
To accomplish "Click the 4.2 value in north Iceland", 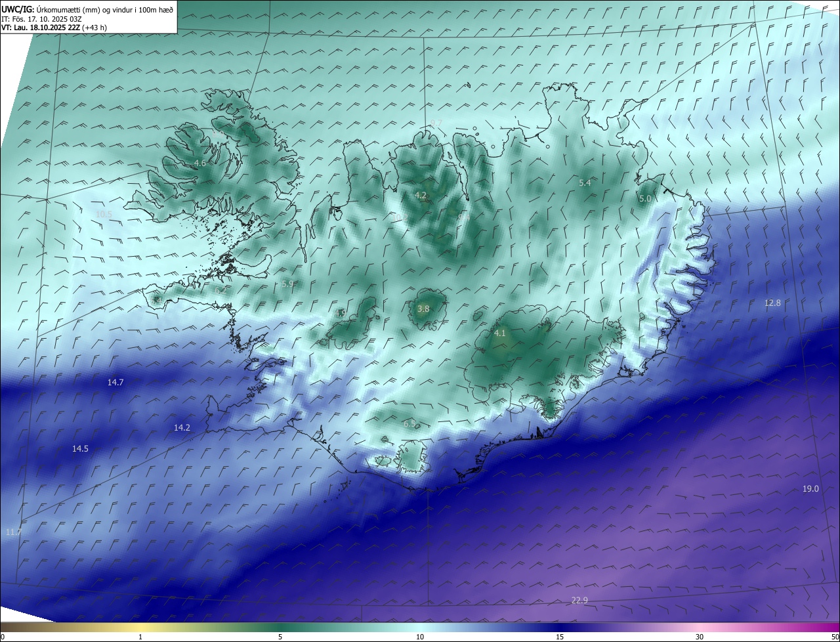I will tap(421, 195).
